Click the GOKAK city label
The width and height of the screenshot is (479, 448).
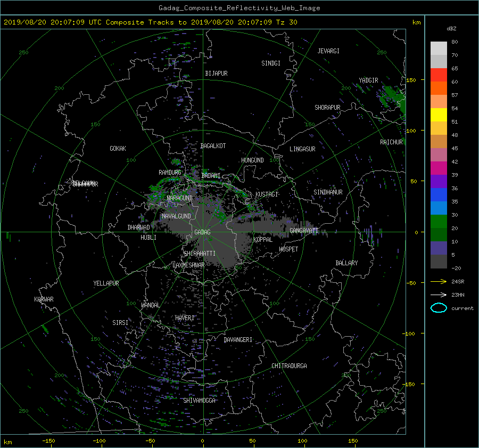[118, 149]
